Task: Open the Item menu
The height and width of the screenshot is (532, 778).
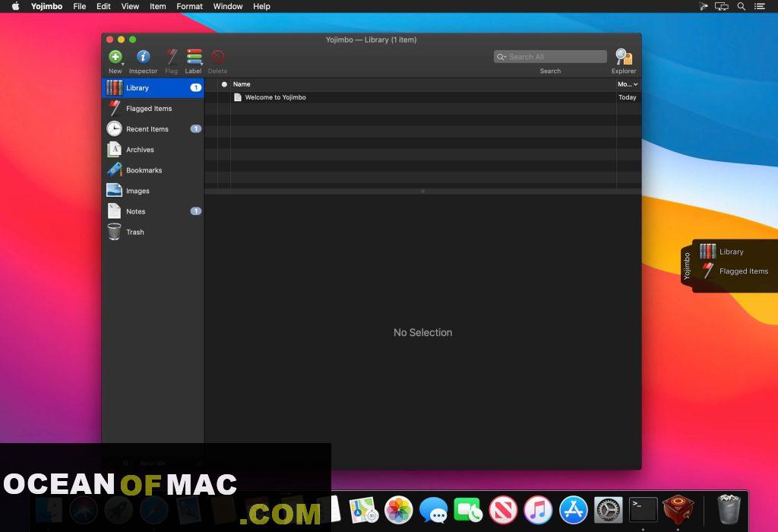Action: pos(158,6)
